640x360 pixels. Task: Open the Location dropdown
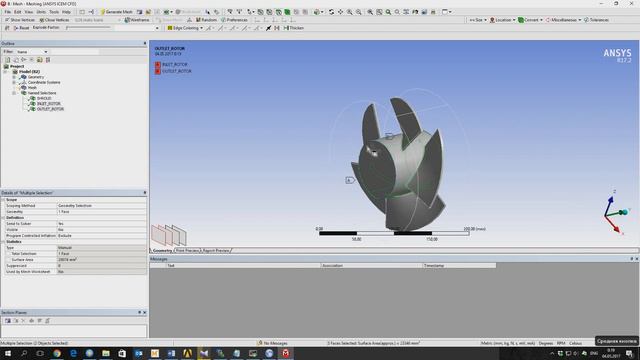[502, 20]
